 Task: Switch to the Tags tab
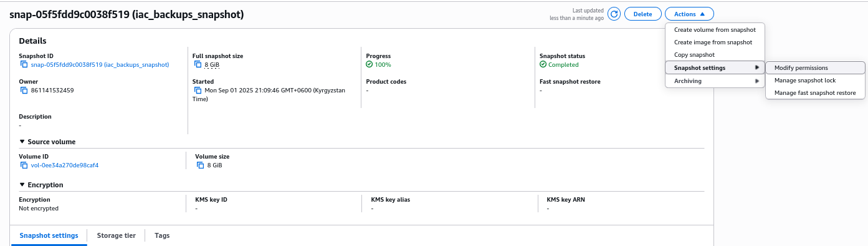point(162,235)
